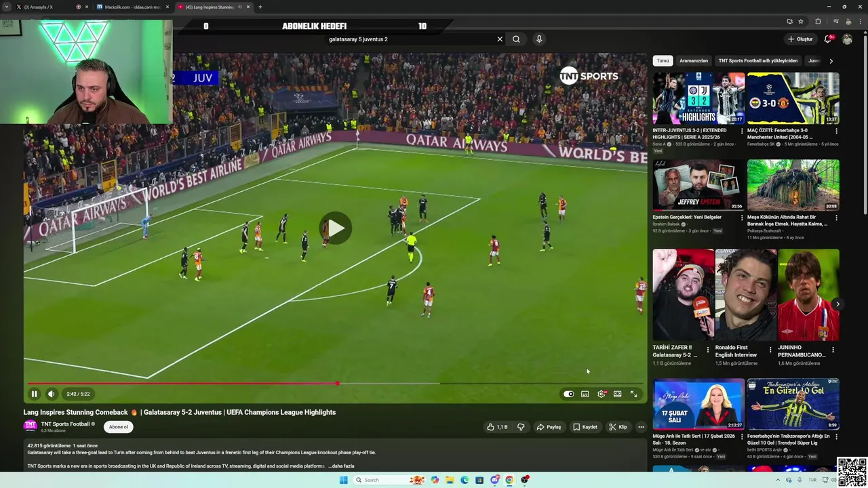Switch to the Anasayfa / X browser tab

pyautogui.click(x=53, y=7)
